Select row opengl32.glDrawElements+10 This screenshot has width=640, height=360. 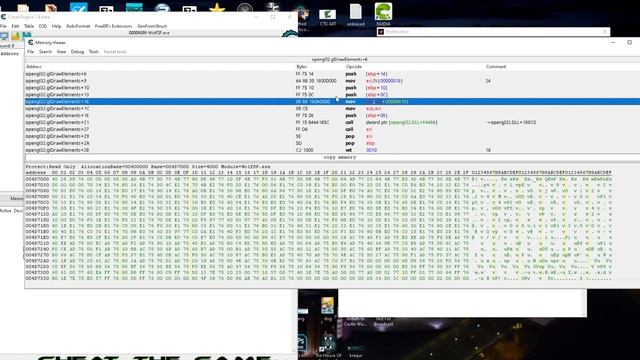(332, 88)
